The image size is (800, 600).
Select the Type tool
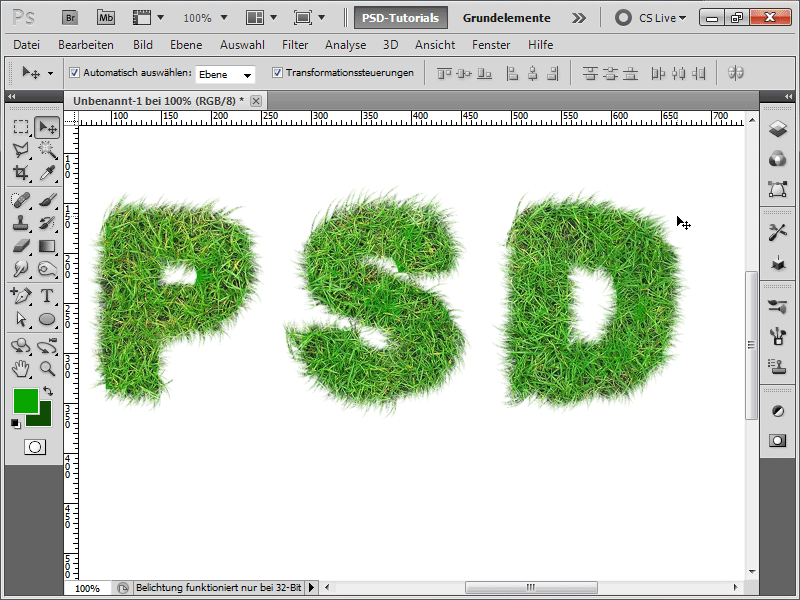tap(47, 295)
